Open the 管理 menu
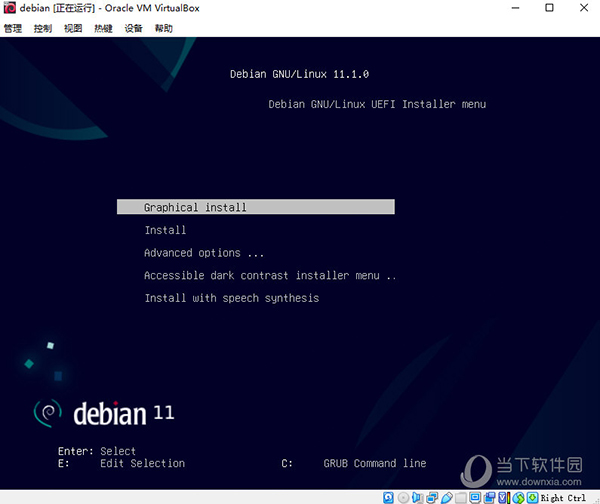600x504 pixels. (13, 28)
